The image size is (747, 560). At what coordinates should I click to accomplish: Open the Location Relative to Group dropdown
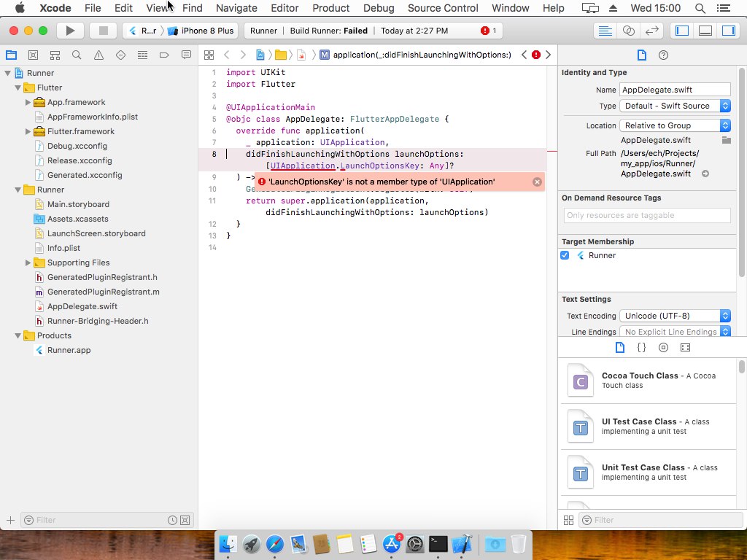[675, 125]
